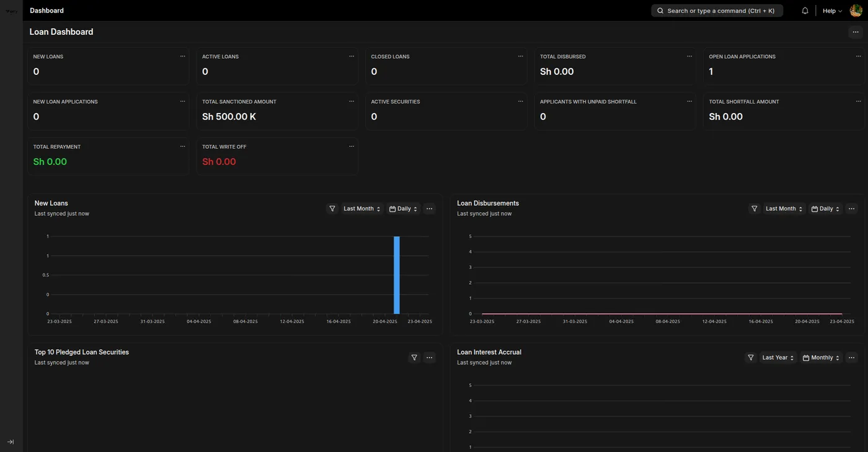This screenshot has height=452, width=868.
Task: Open options on Total Sanctioned Amount card
Action: [352, 102]
